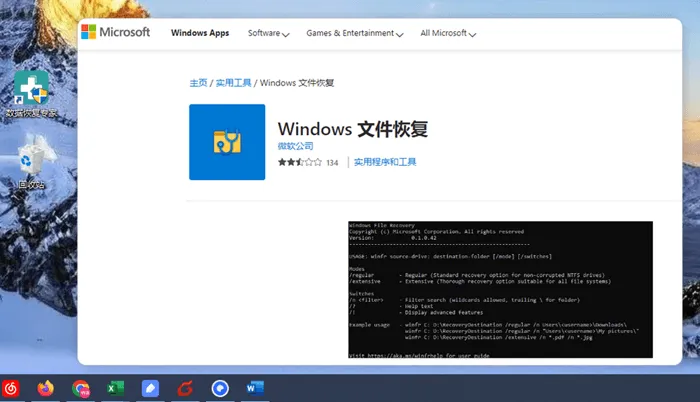
Task: Expand the Software dropdown menu
Action: (x=268, y=34)
